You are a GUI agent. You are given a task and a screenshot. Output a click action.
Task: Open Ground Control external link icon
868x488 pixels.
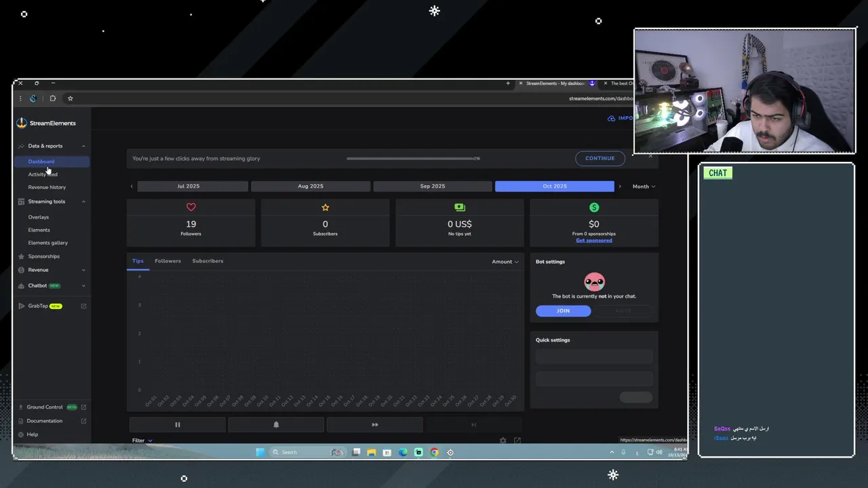(x=83, y=407)
